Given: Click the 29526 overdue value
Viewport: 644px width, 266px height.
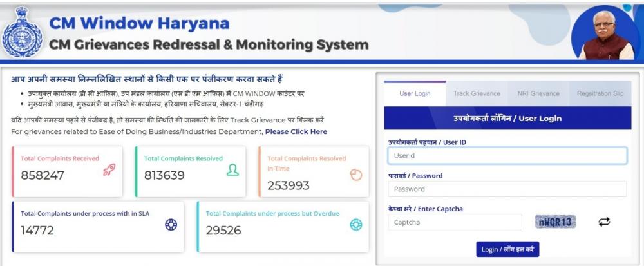Looking at the screenshot, I should tap(223, 231).
